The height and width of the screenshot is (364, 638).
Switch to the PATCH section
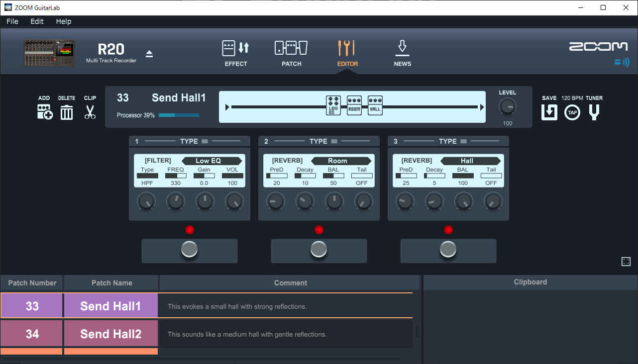[x=291, y=53]
